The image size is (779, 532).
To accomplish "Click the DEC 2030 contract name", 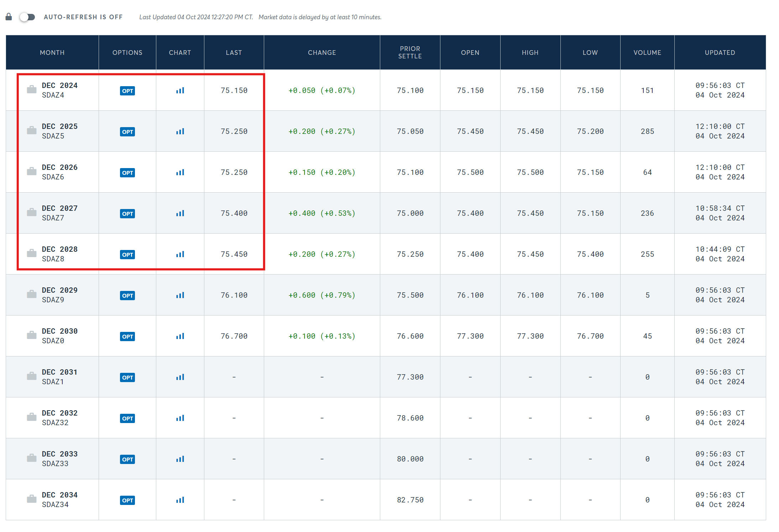I will click(x=59, y=331).
